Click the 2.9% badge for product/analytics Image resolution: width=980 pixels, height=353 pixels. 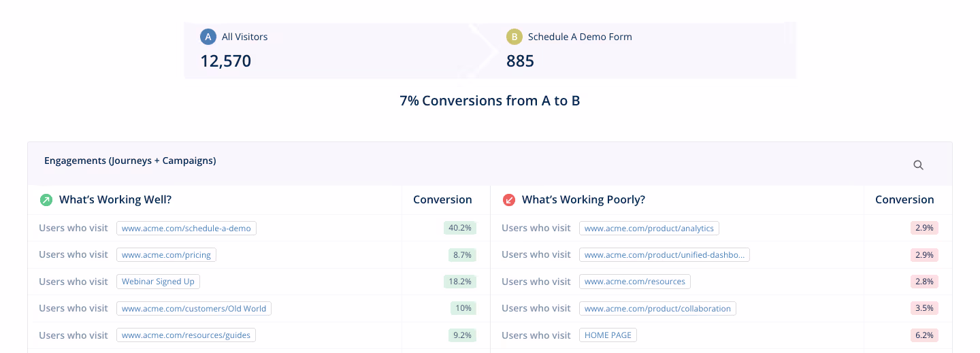pos(924,228)
